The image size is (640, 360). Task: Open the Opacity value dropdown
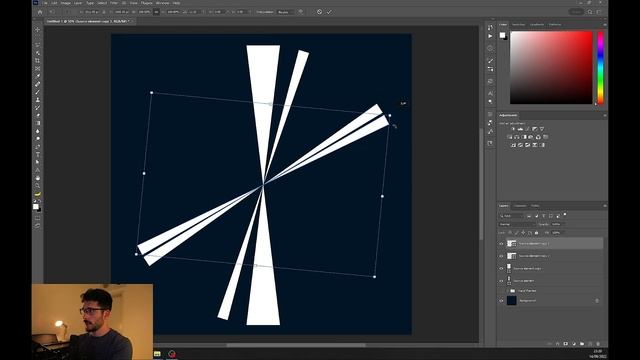tap(558, 224)
